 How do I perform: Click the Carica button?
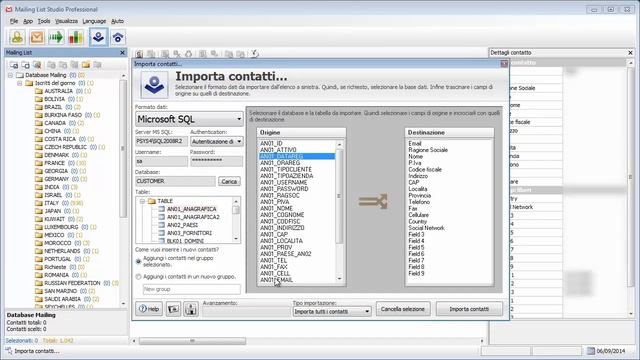pyautogui.click(x=229, y=181)
